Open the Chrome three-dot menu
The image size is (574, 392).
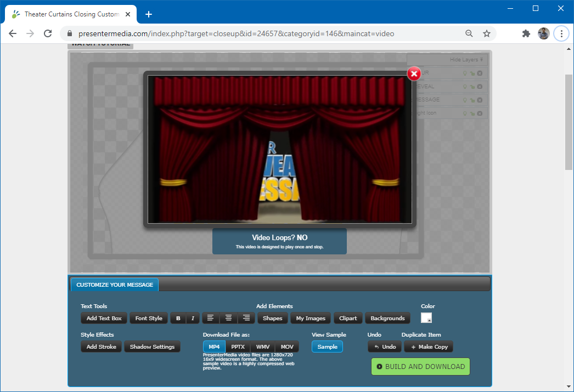(561, 33)
